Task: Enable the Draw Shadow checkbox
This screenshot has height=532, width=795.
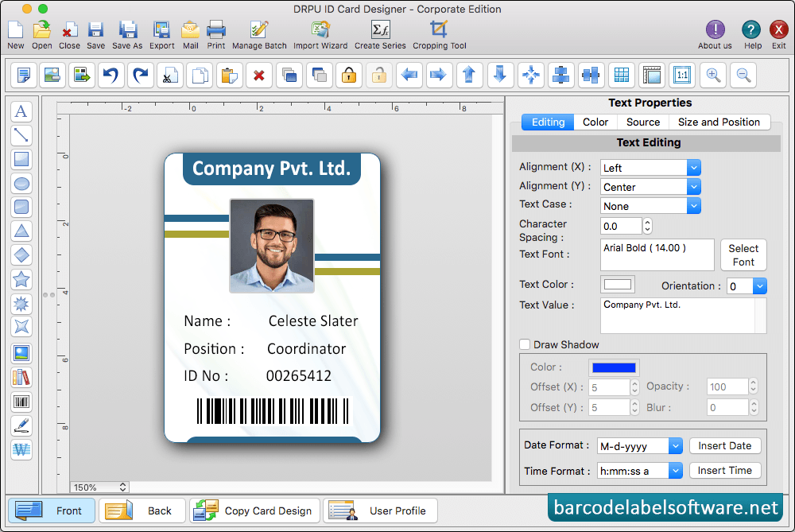Action: tap(525, 344)
